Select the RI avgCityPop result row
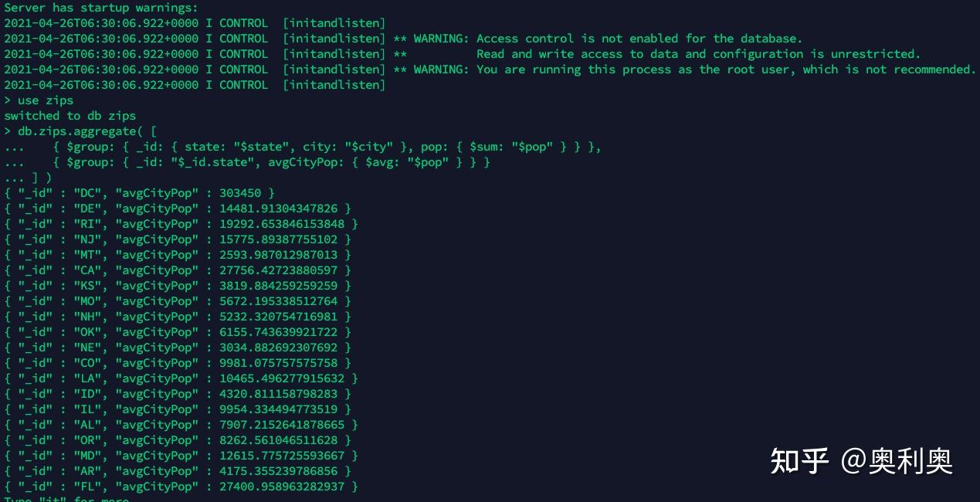The image size is (980, 502). (181, 224)
